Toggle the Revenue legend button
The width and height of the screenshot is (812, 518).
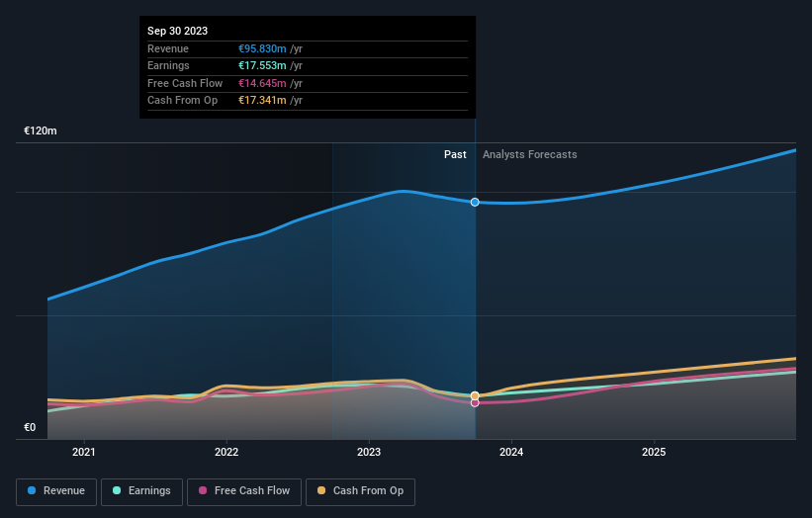(56, 491)
